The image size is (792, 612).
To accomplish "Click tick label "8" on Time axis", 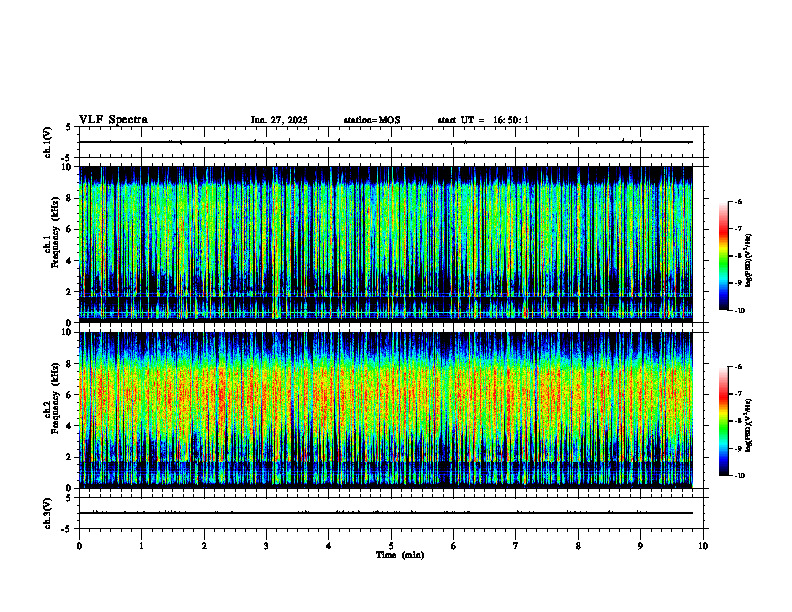I will pos(578,546).
